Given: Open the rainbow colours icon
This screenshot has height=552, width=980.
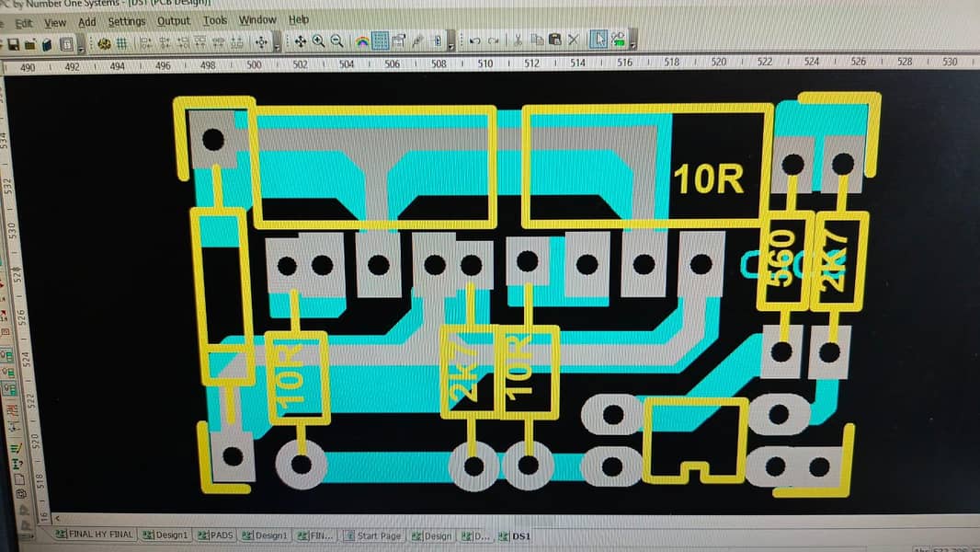Looking at the screenshot, I should point(362,41).
